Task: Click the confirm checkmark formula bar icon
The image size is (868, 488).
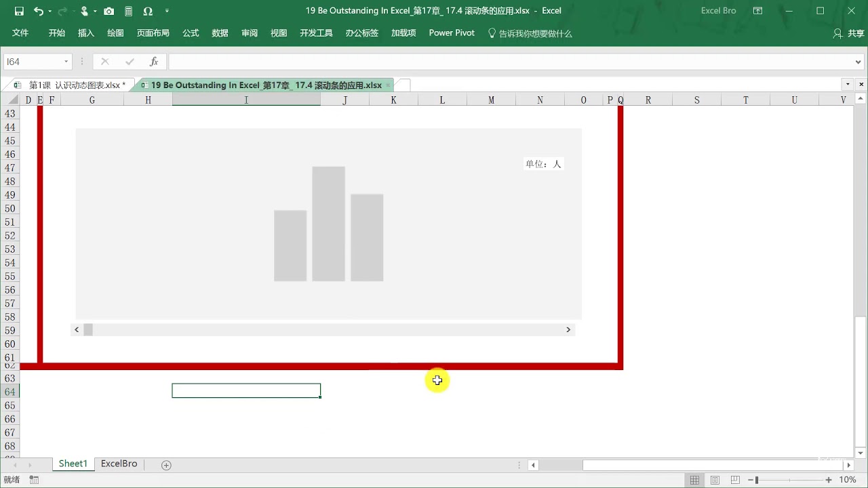Action: click(130, 62)
